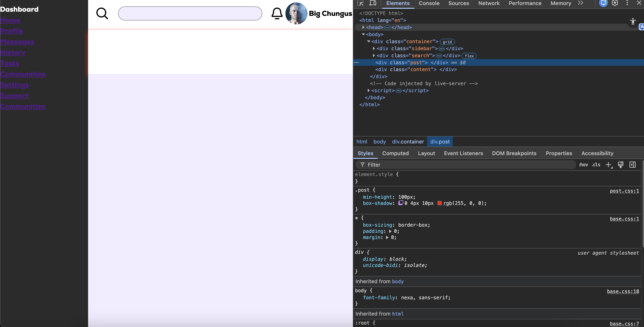This screenshot has height=327, width=644.
Task: Click the paintbrush rendering emulation icon
Action: [x=620, y=165]
